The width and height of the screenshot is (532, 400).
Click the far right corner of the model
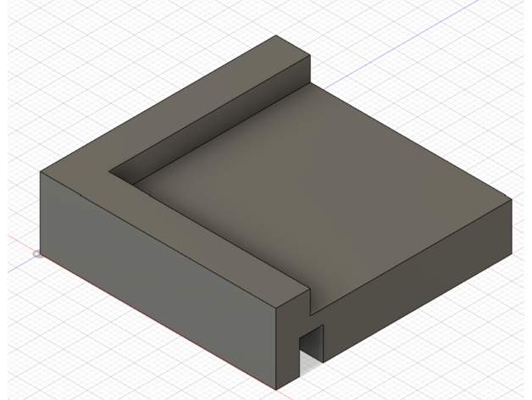(512, 200)
